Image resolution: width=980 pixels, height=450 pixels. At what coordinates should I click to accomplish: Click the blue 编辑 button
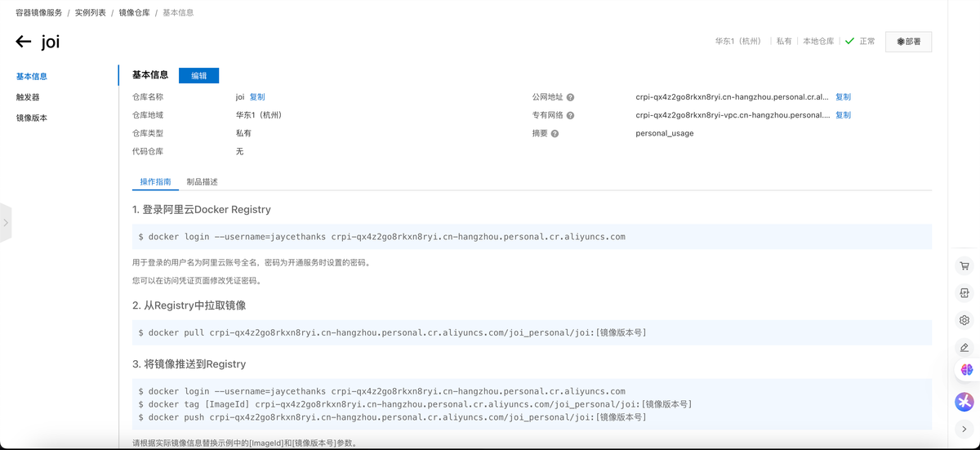(198, 75)
